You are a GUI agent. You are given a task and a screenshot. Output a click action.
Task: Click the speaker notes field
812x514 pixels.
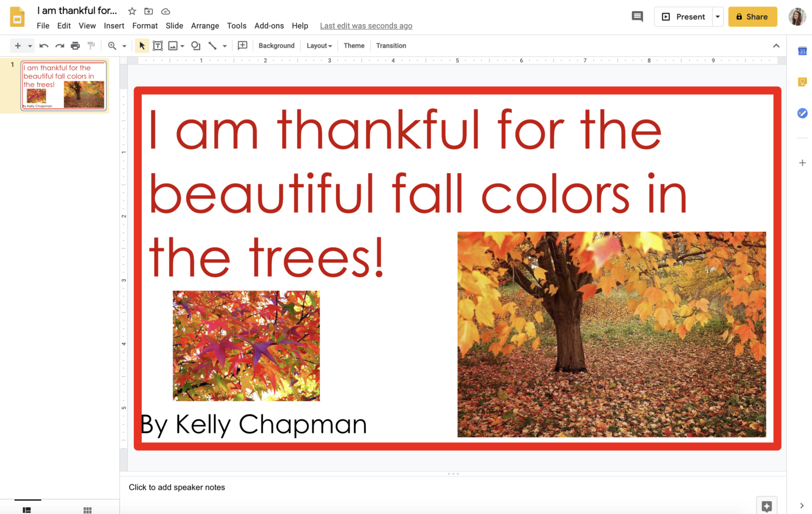pyautogui.click(x=177, y=487)
